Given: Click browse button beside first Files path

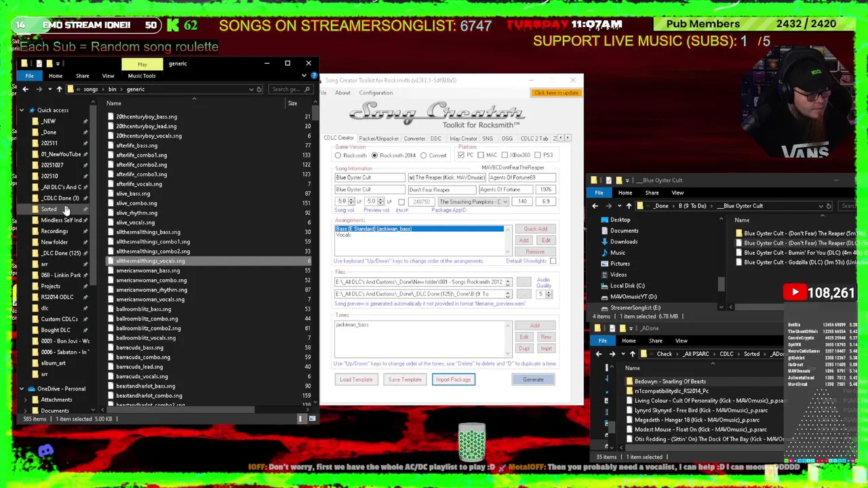Looking at the screenshot, I should [524, 282].
